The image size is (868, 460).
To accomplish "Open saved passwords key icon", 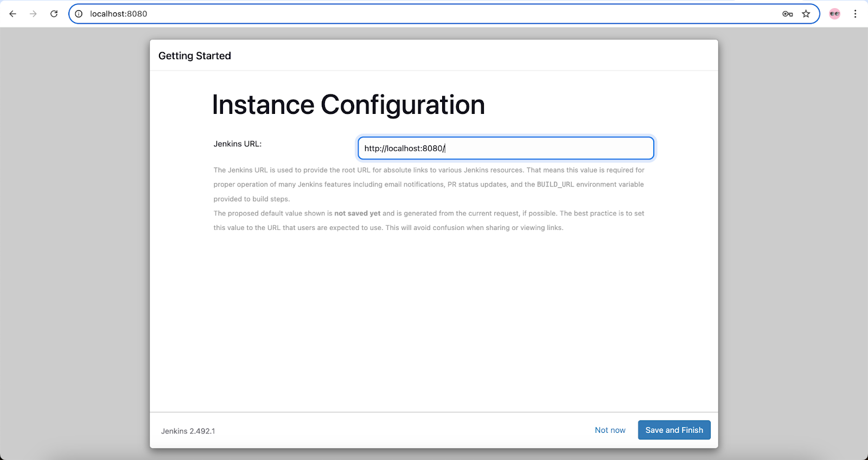I will [x=788, y=14].
